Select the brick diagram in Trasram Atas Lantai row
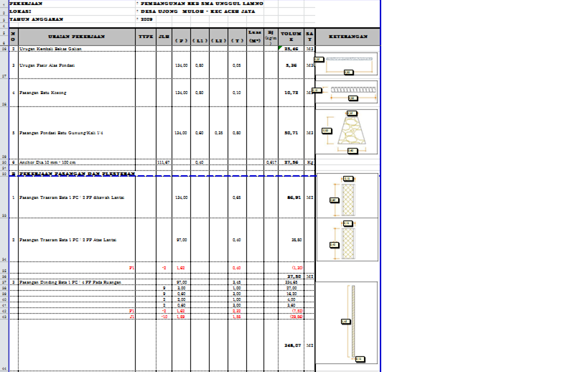 tap(347, 240)
